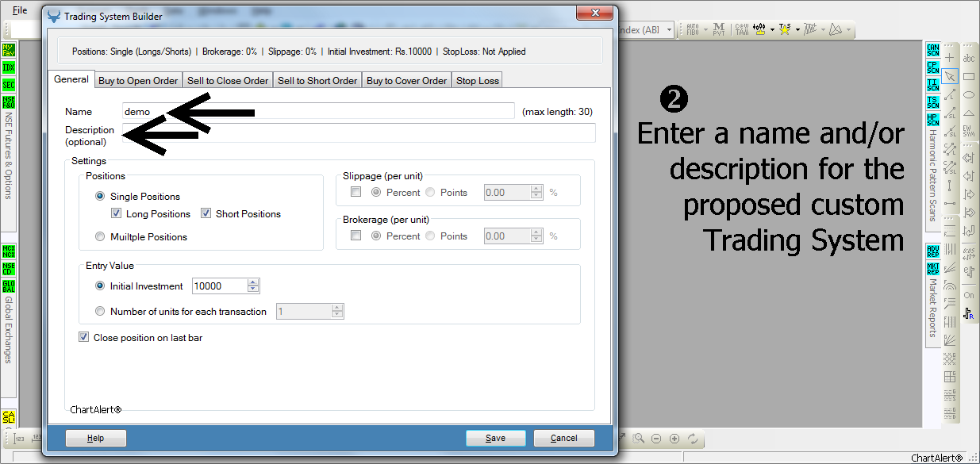Expand the Auto Fibo dropdown arrow
The width and height of the screenshot is (980, 464).
click(x=705, y=30)
